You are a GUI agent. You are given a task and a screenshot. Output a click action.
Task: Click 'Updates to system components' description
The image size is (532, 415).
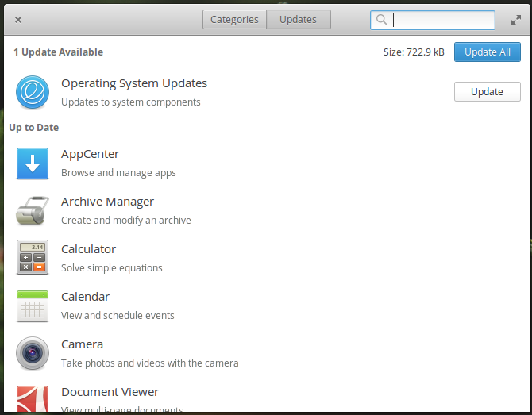pos(131,102)
